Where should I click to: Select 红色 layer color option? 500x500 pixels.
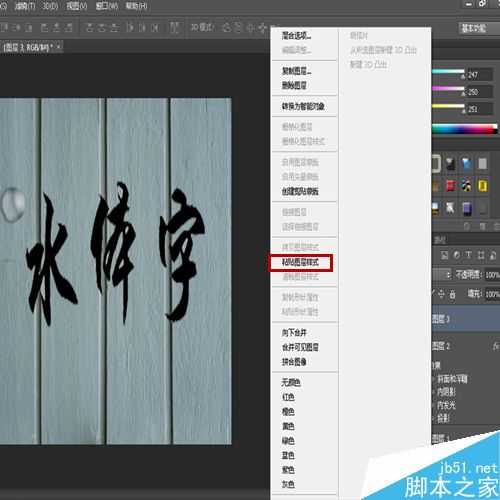click(288, 397)
